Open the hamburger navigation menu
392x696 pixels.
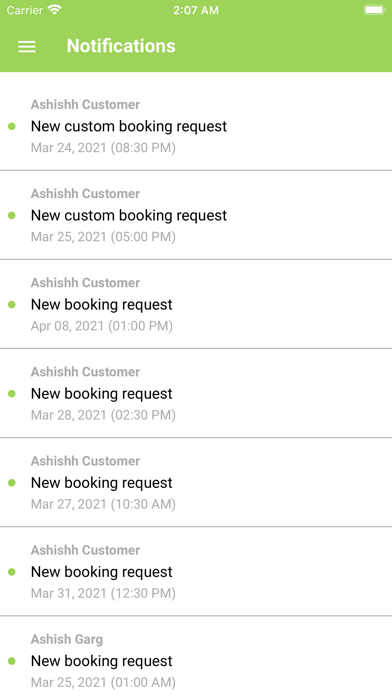pyautogui.click(x=27, y=47)
